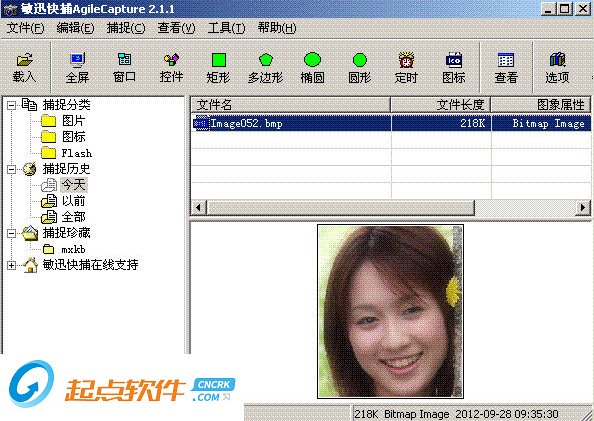Open the 查看 view toolbar button
This screenshot has width=594, height=421.
coord(506,68)
